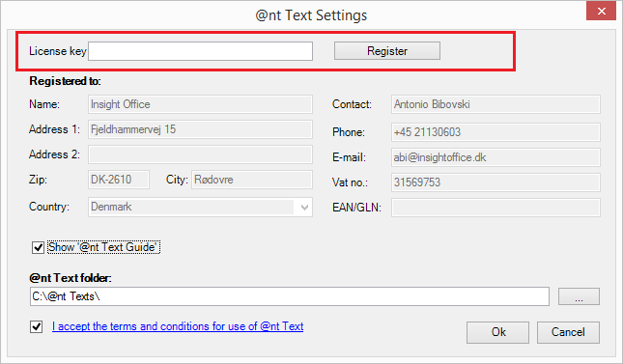Click the 'License key' label

pos(58,51)
